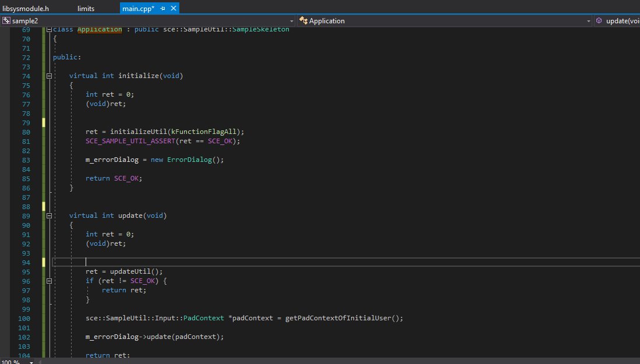This screenshot has width=640, height=364.
Task: Open the sample2 project scope dropdown
Action: tap(291, 21)
